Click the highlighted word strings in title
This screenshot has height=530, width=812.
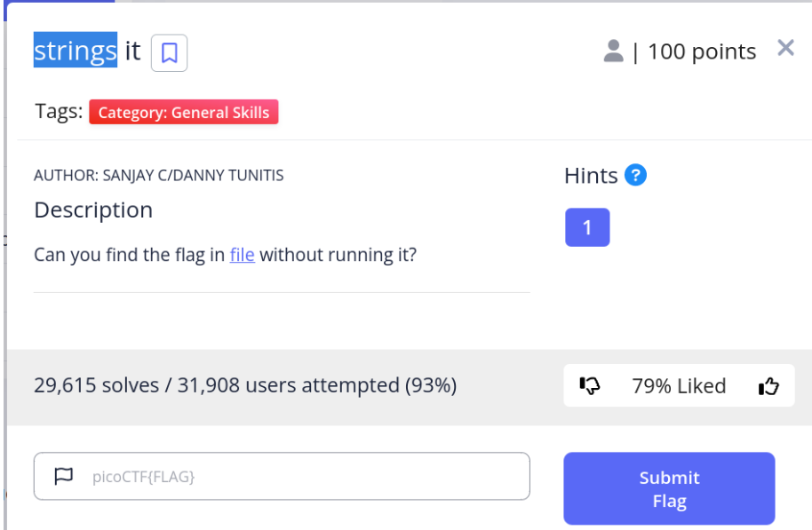coord(76,51)
